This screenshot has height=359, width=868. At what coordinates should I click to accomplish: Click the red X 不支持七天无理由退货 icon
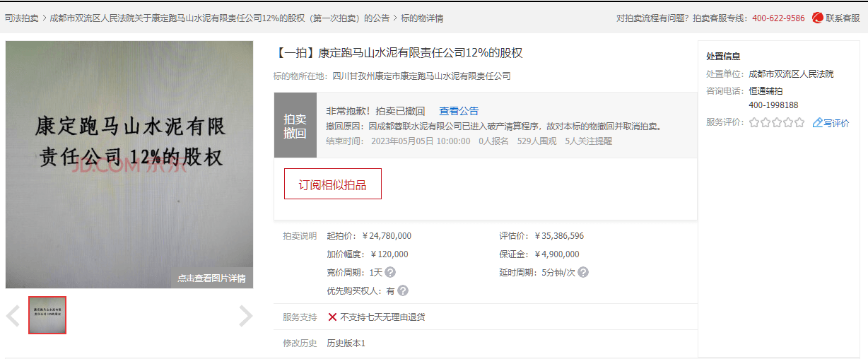(x=332, y=317)
